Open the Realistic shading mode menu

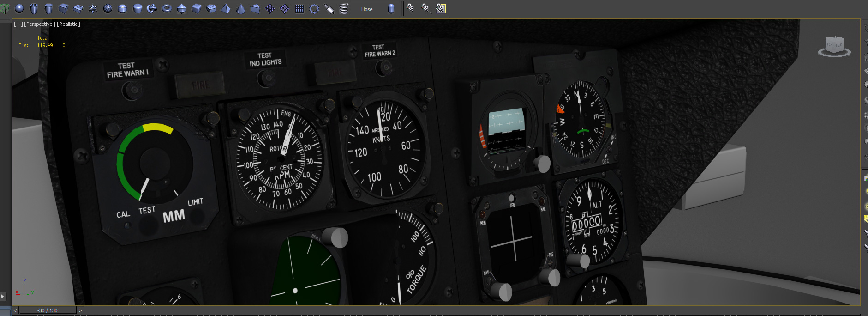pos(69,24)
